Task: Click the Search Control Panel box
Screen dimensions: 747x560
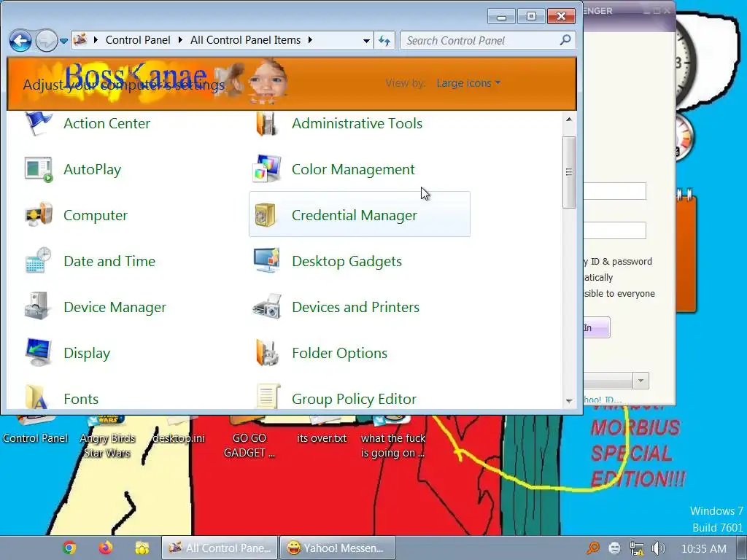Action: tap(488, 41)
